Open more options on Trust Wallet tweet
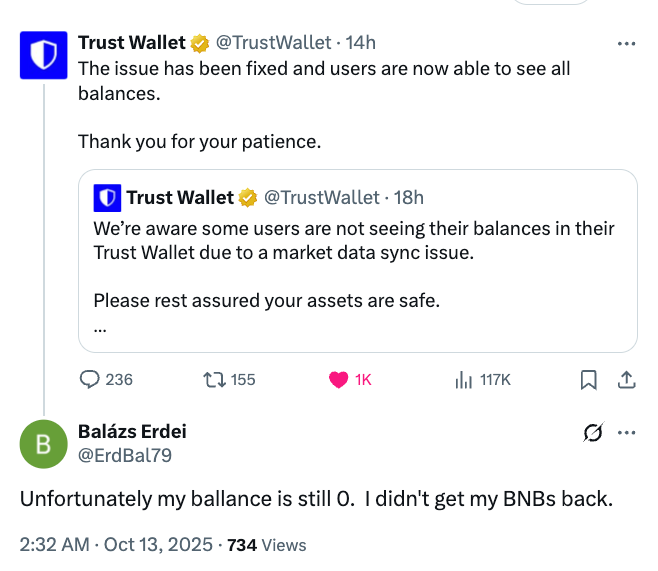This screenshot has width=658, height=571. 627,44
